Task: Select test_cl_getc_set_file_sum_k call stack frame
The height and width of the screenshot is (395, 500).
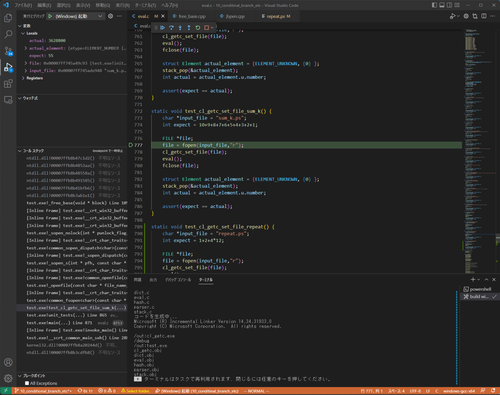Action: tap(72, 308)
